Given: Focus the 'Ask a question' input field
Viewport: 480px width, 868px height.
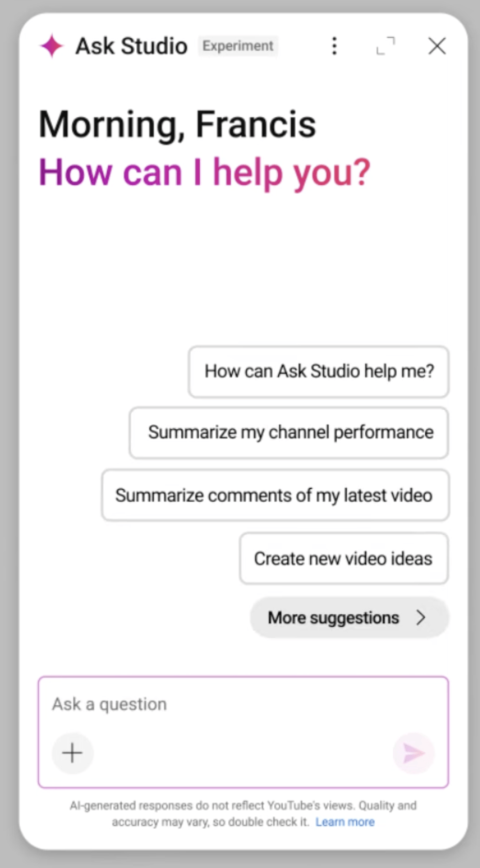Looking at the screenshot, I should point(243,704).
